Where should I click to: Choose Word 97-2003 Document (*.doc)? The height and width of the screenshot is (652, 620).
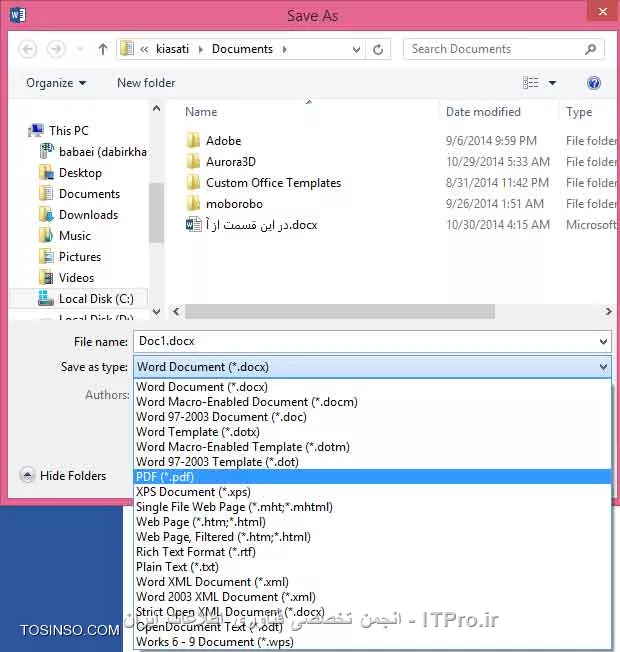373,417
